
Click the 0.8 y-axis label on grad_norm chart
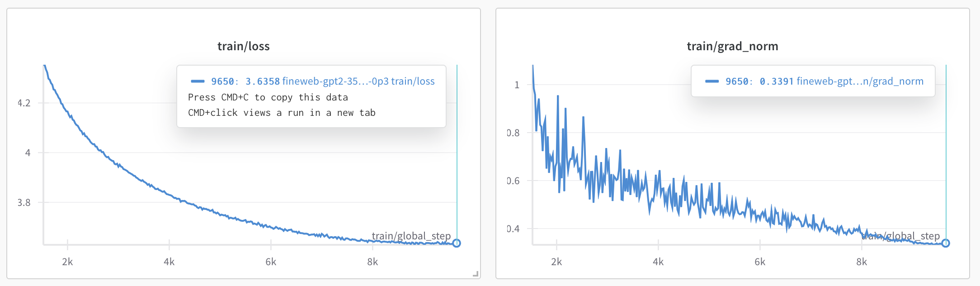513,133
